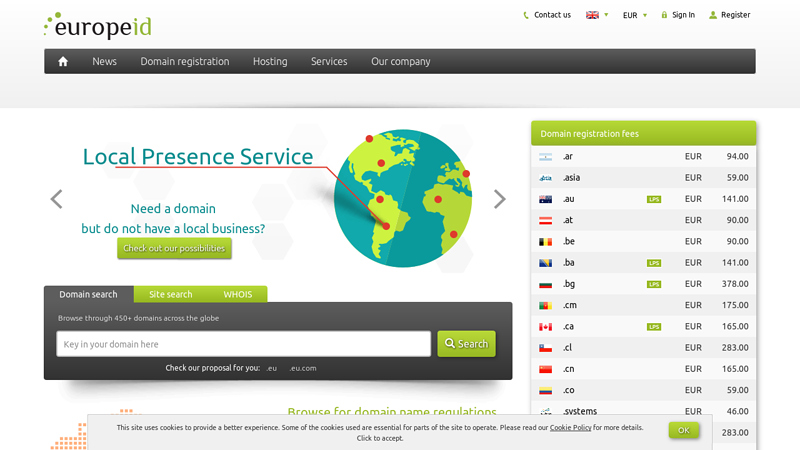Select the .ar domain name
The height and width of the screenshot is (450, 800).
568,157
